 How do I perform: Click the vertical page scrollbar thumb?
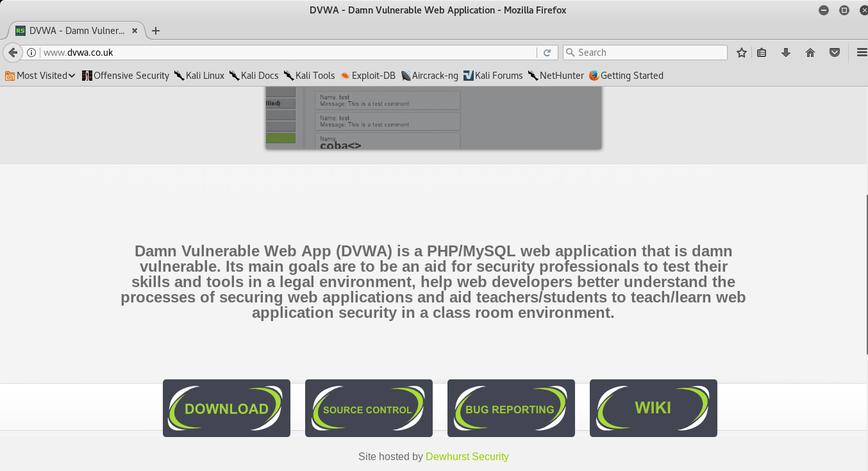click(x=865, y=274)
